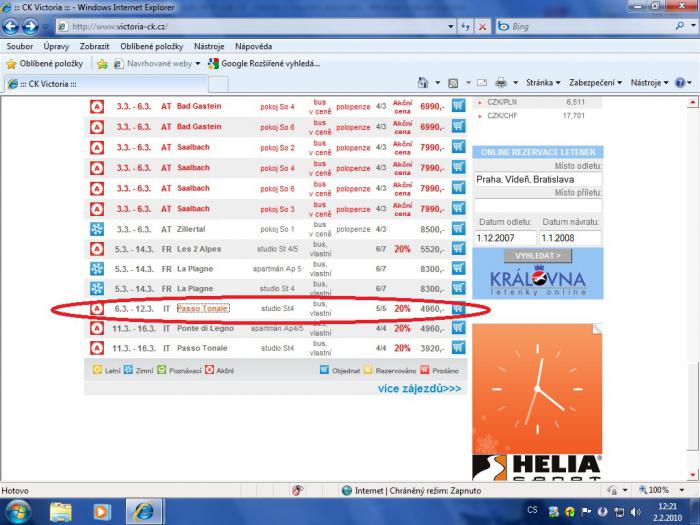Image resolution: width=700 pixels, height=525 pixels.
Task: Expand the Stránka dropdown menu
Action: click(543, 83)
